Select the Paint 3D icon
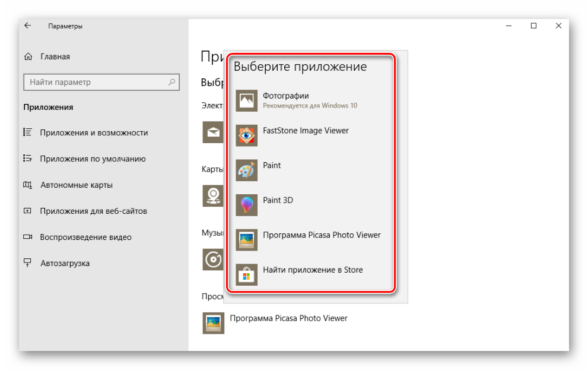This screenshot has width=588, height=370. click(246, 205)
